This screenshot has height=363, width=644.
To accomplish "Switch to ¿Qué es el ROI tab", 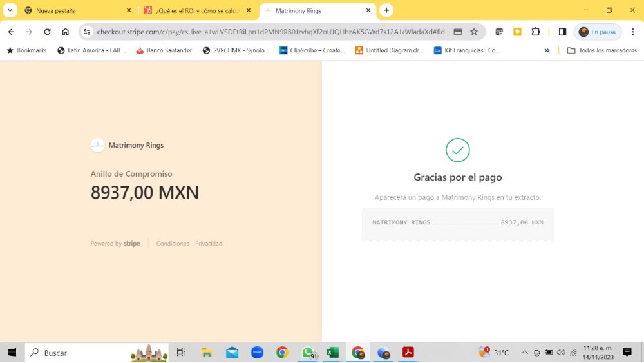I will coord(192,10).
